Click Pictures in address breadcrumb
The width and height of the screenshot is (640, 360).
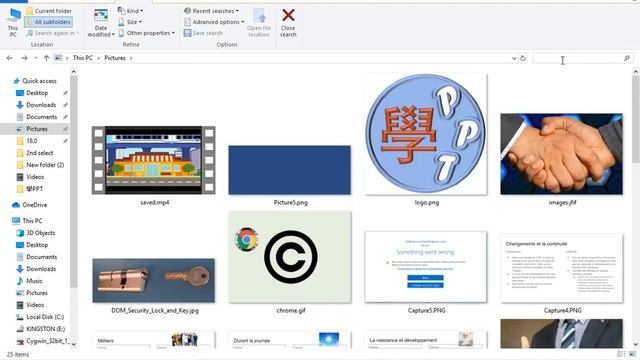(x=115, y=58)
